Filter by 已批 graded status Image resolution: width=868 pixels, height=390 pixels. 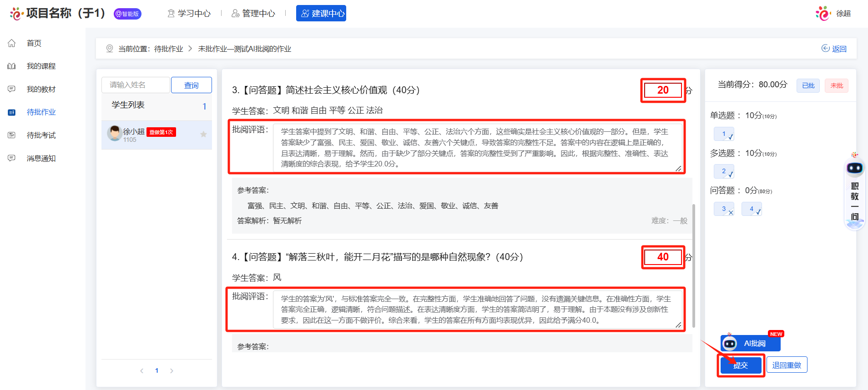pos(808,85)
